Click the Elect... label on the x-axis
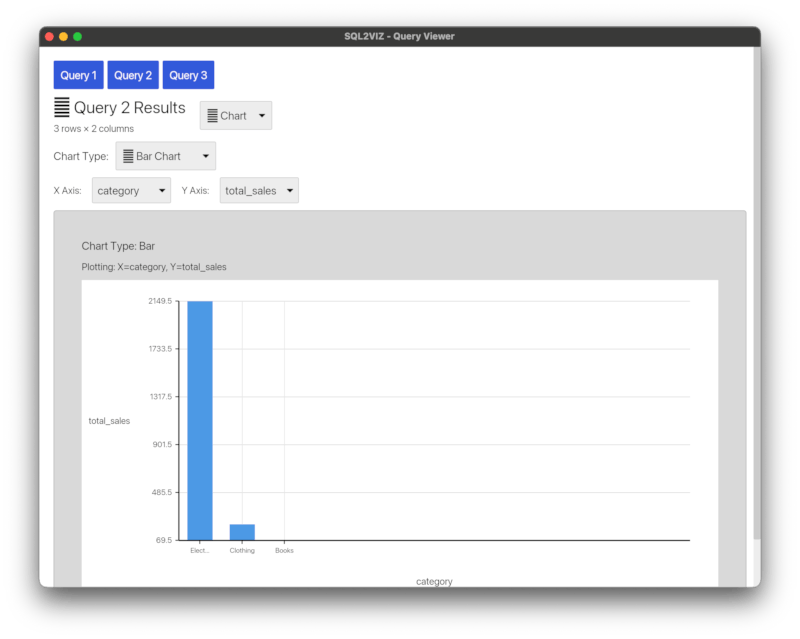The width and height of the screenshot is (800, 639). 200,550
